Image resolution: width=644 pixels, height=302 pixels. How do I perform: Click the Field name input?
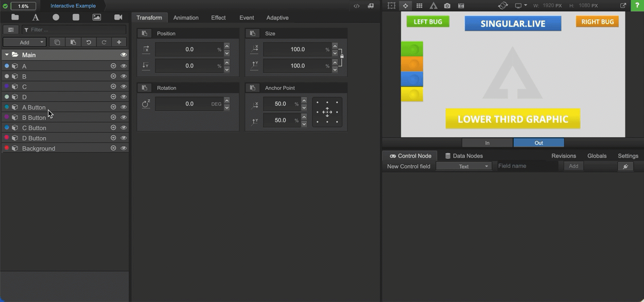(x=527, y=166)
